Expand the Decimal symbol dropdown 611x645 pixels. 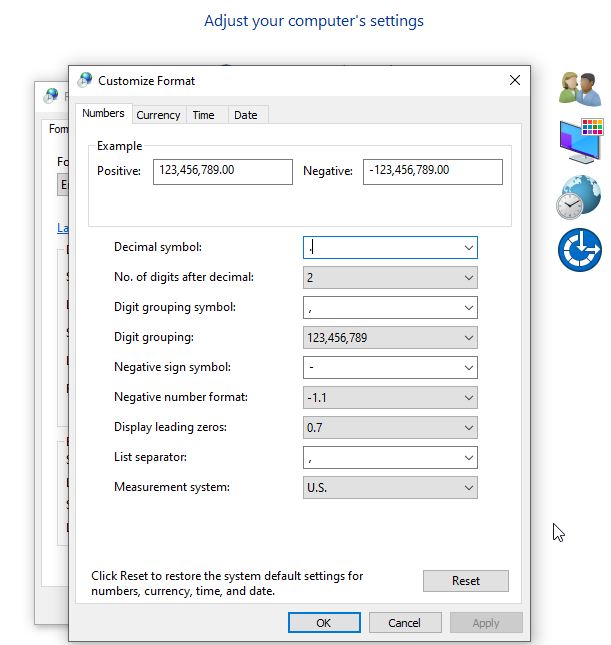468,248
